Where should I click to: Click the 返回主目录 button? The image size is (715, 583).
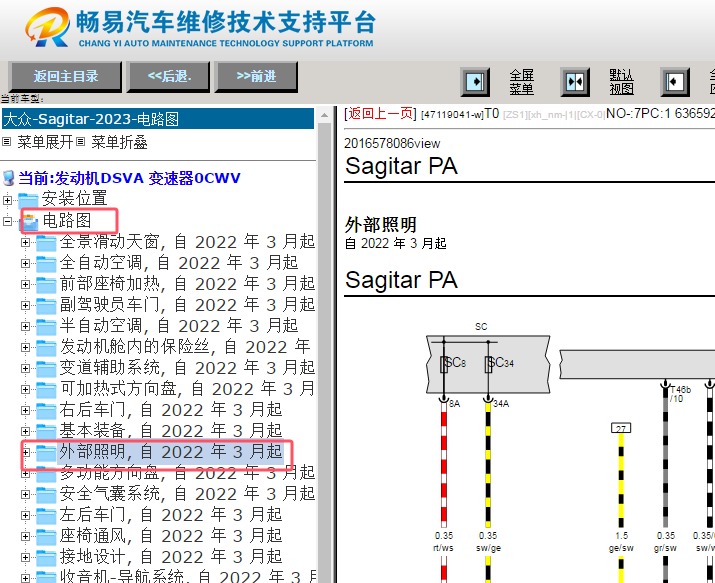(x=65, y=76)
